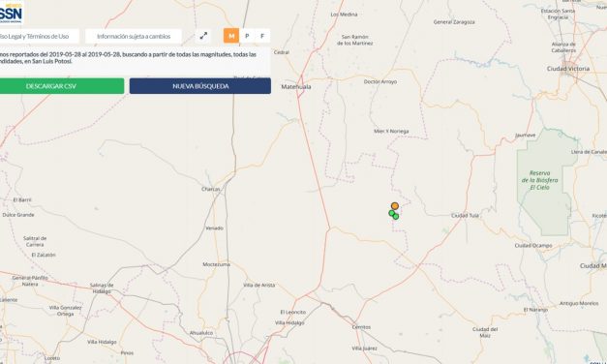Select the M map mode button

(231, 36)
